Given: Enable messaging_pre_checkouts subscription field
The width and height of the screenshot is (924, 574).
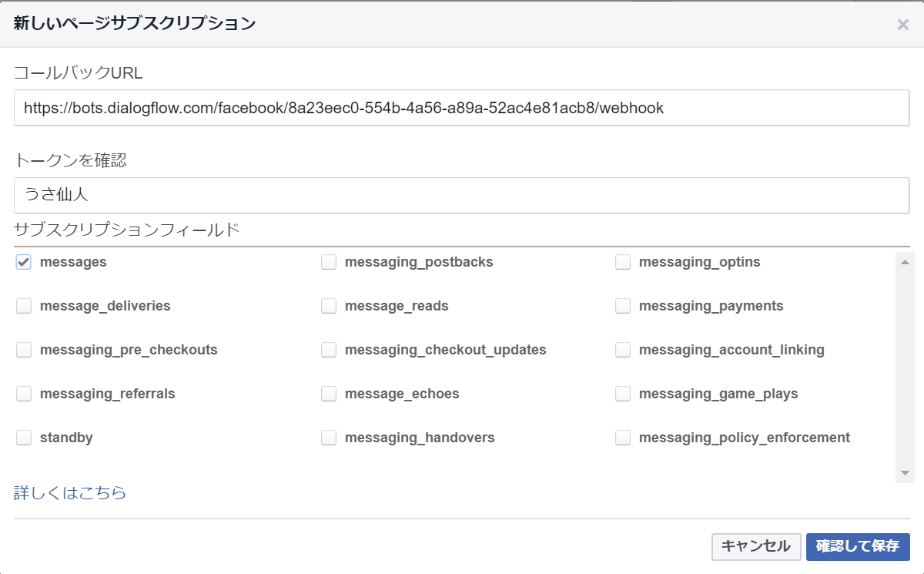Looking at the screenshot, I should click(x=24, y=350).
